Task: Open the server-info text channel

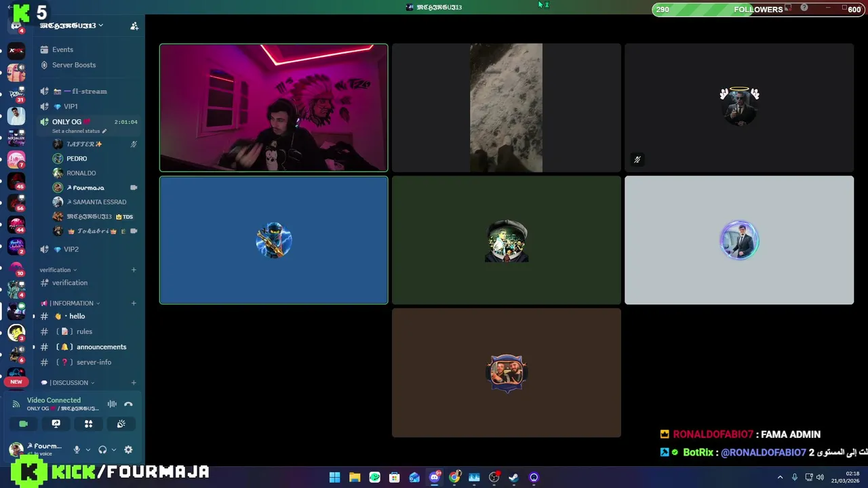Action: (x=88, y=362)
